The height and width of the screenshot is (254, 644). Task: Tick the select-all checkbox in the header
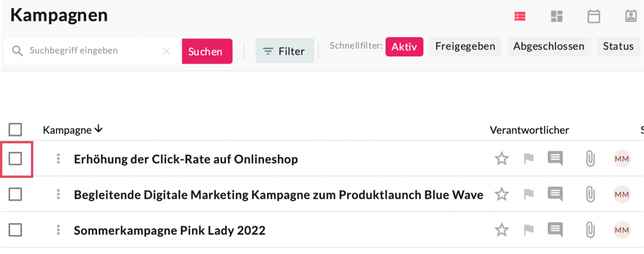(16, 130)
